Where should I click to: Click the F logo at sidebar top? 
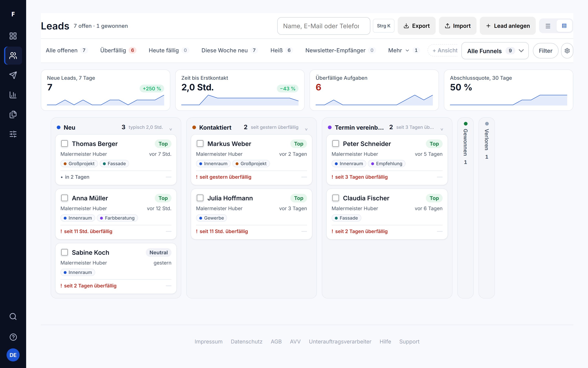(13, 14)
